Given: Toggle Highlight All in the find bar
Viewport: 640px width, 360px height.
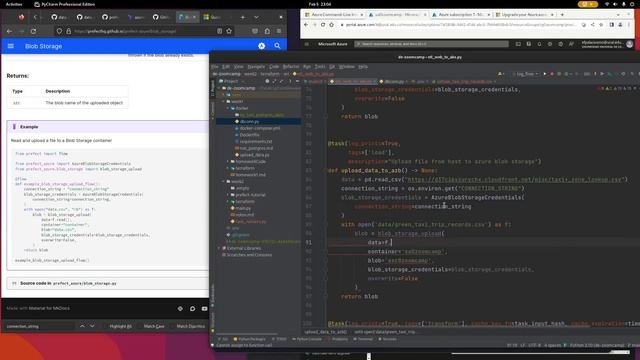Looking at the screenshot, I should 120,326.
